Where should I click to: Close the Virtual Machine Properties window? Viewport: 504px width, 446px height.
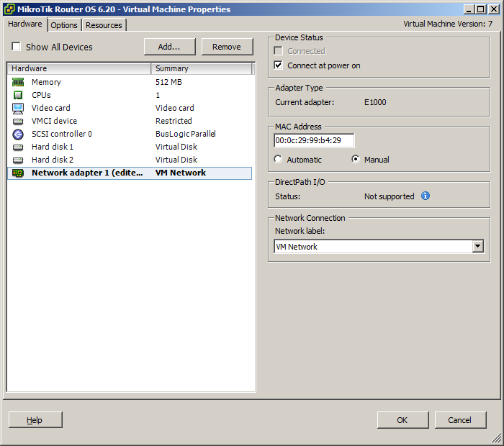(493, 9)
